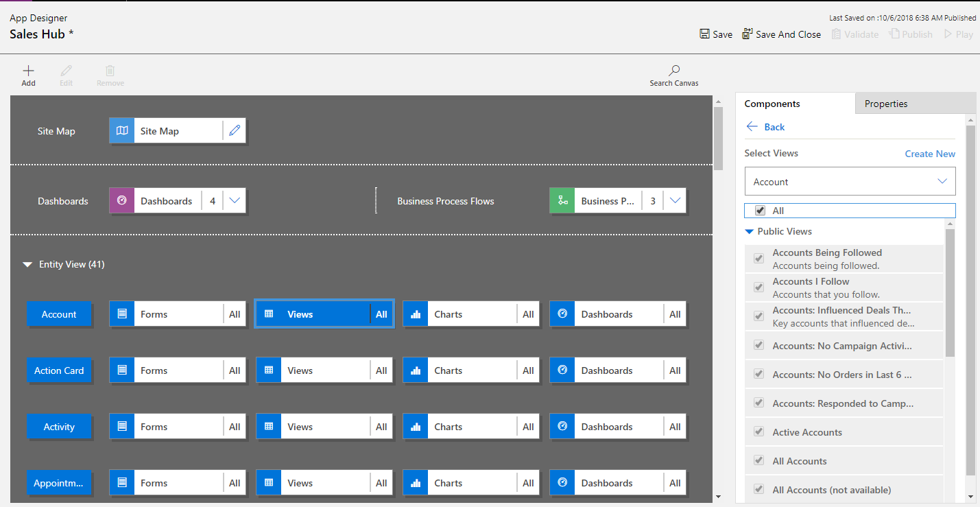Screen dimensions: 980x507
Task: Click the Back arrow icon
Action: [x=752, y=126]
